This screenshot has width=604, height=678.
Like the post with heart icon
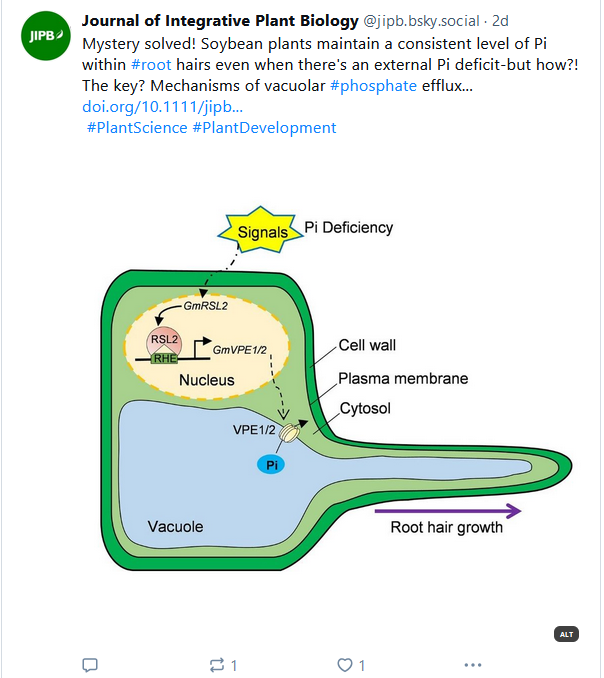pyautogui.click(x=345, y=665)
